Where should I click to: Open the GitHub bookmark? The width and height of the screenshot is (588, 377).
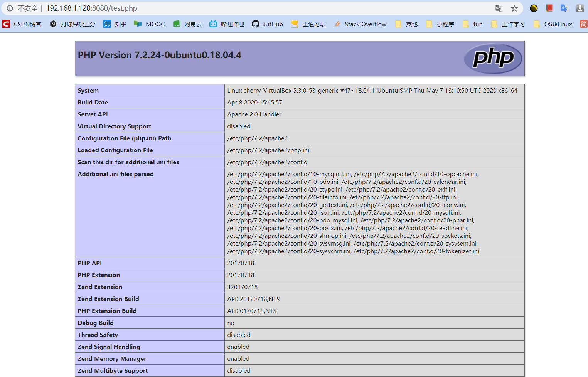point(267,24)
